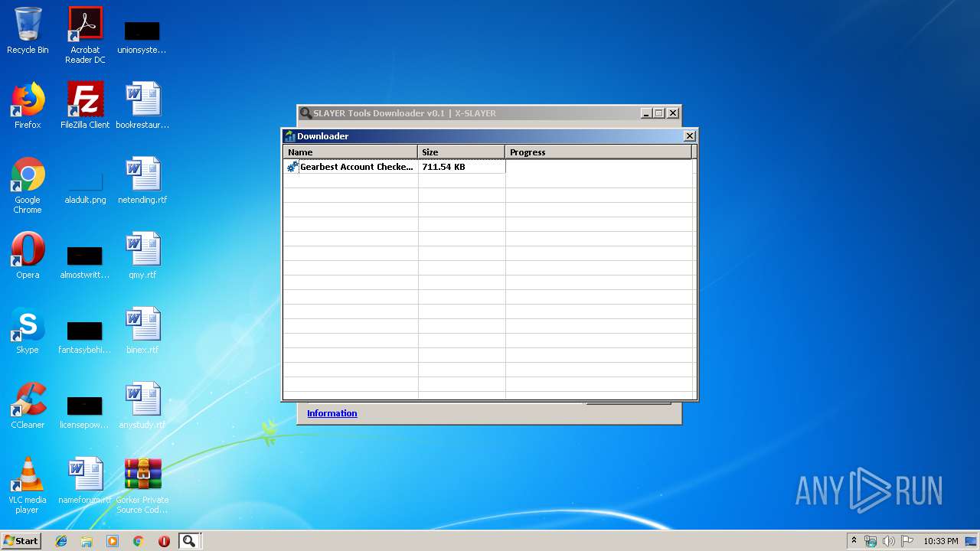
Task: Open media player taskbar icon
Action: 113,541
